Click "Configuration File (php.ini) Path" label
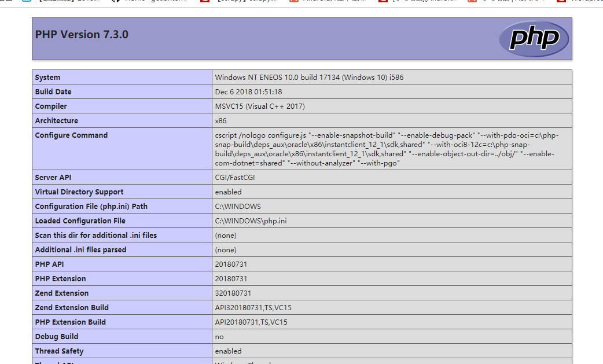The image size is (603, 364). click(91, 207)
